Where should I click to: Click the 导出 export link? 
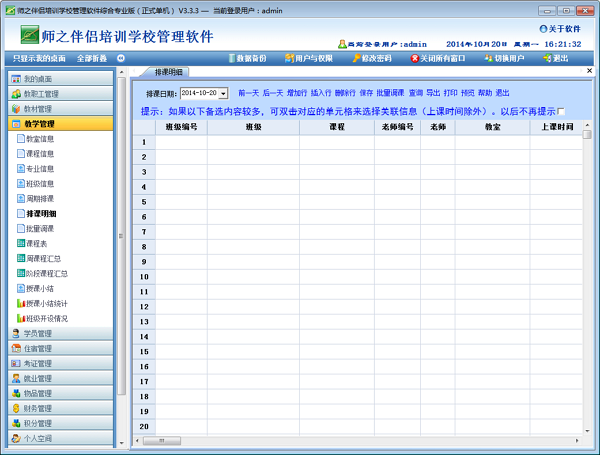433,93
